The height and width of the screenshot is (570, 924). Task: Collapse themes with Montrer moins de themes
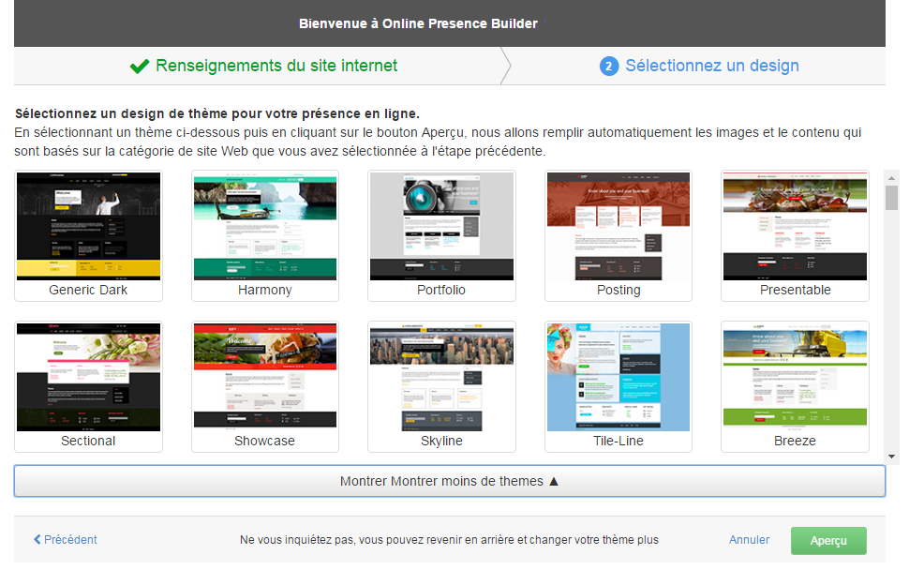click(x=449, y=481)
